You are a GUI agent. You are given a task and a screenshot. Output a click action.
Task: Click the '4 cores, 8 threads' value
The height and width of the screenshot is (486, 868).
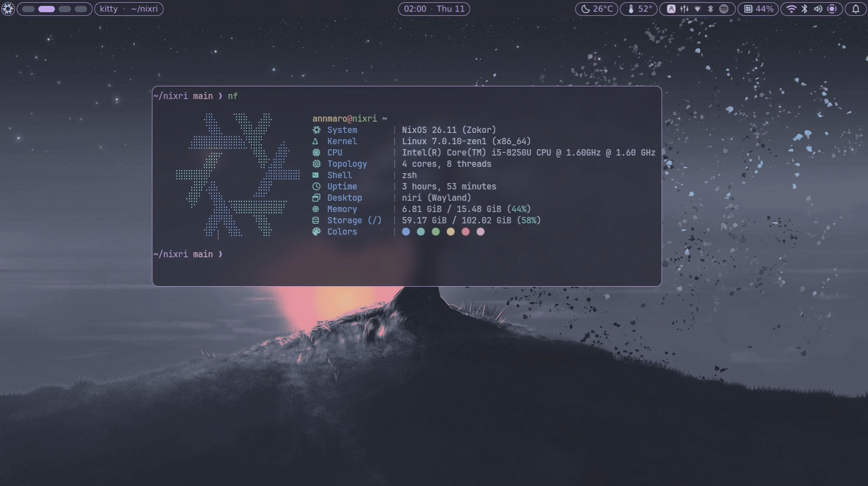pos(446,164)
